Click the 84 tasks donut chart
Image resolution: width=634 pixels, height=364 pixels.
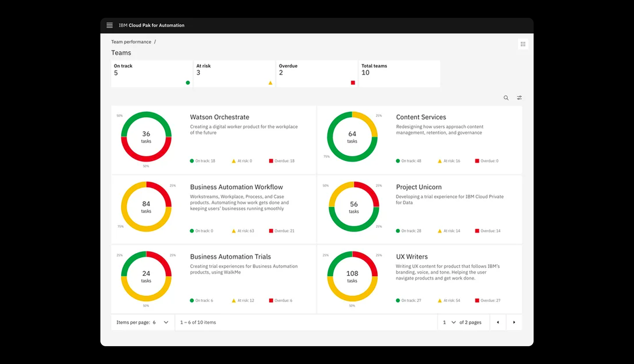(146, 207)
